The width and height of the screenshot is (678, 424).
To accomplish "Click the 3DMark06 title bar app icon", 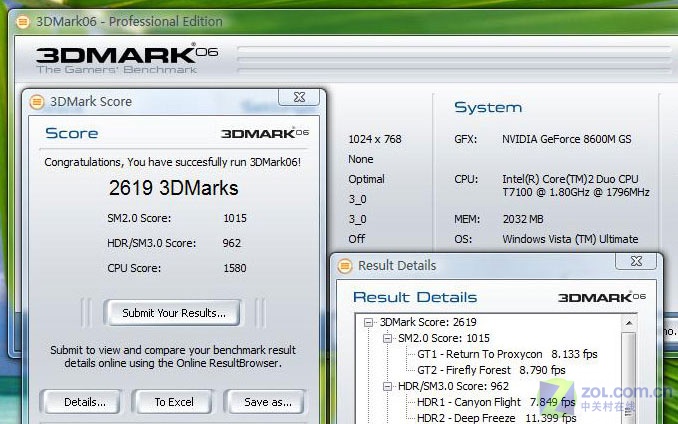I will [22, 22].
